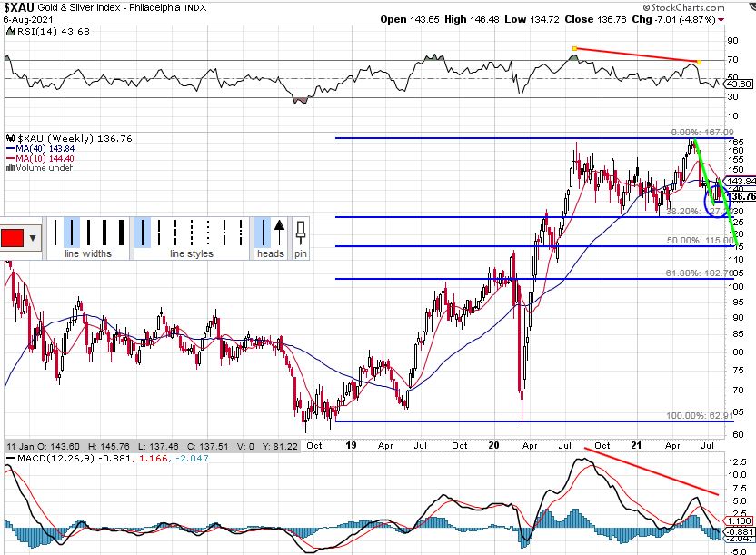Select the solid line style

pos(143,233)
